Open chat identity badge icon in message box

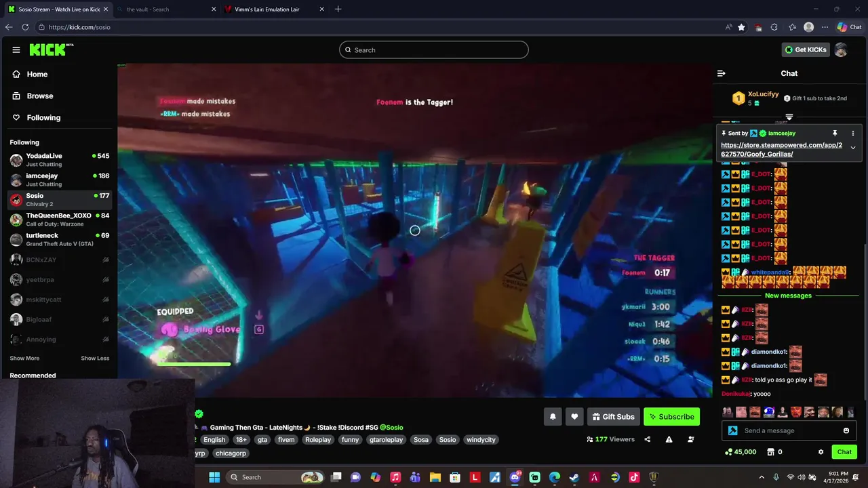coord(733,430)
